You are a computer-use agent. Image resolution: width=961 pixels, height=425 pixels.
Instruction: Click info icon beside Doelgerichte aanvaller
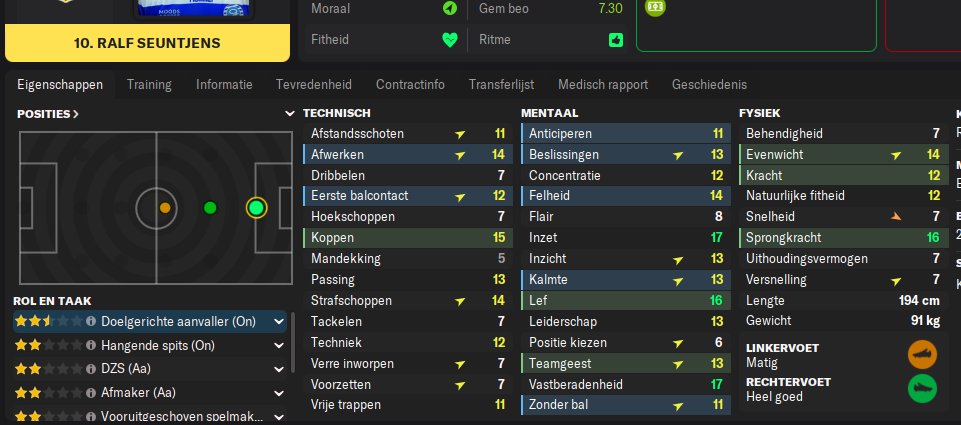pos(91,322)
